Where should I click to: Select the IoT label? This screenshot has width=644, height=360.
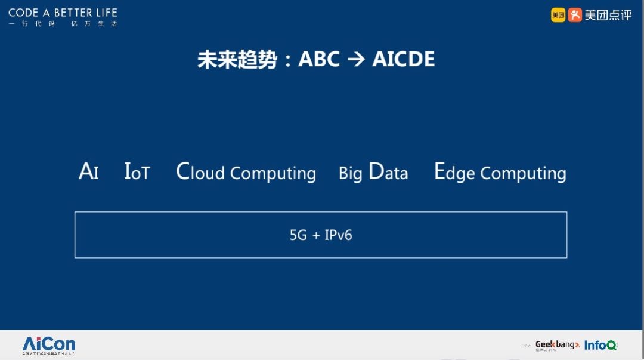(137, 172)
